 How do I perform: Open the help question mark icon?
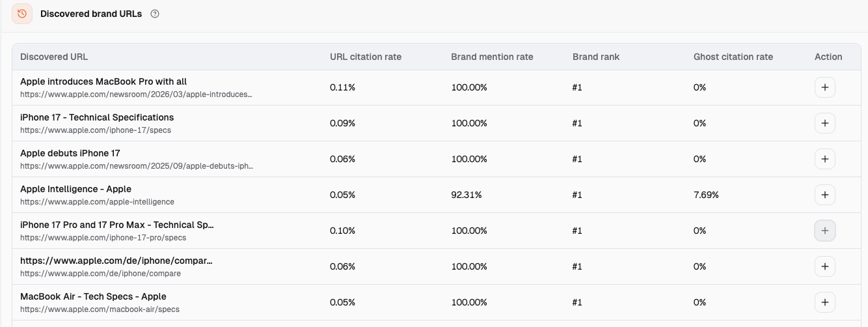155,14
